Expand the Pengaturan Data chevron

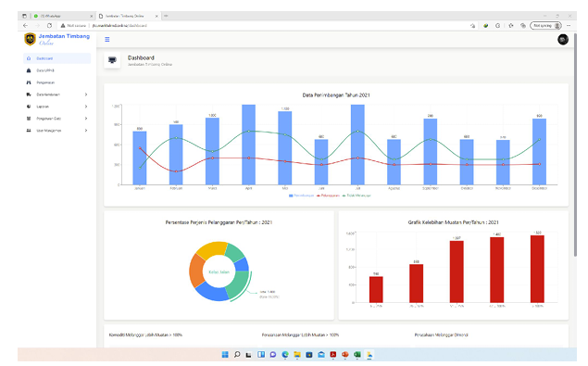pyautogui.click(x=86, y=119)
